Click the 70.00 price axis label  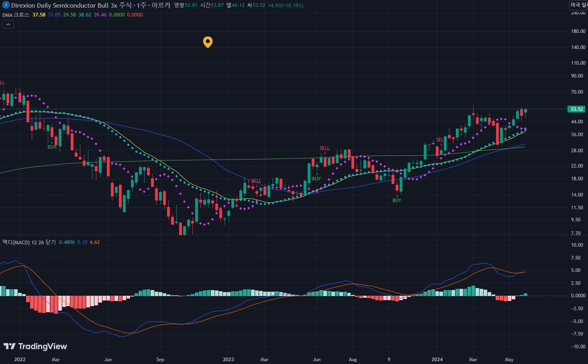point(577,92)
